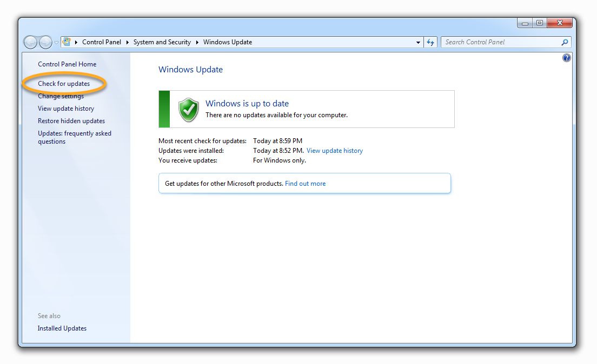Open help with the blue question mark icon
The width and height of the screenshot is (597, 364).
click(566, 58)
